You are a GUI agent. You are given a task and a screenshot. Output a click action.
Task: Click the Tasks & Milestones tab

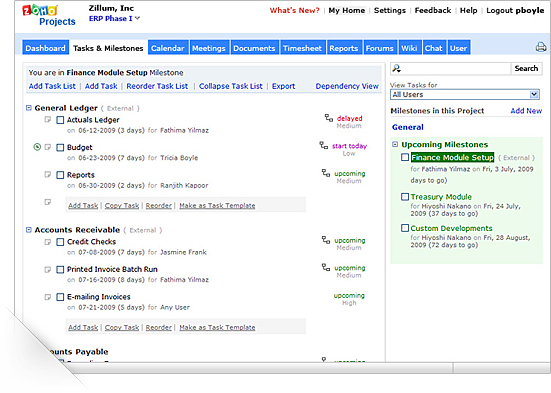tap(108, 48)
